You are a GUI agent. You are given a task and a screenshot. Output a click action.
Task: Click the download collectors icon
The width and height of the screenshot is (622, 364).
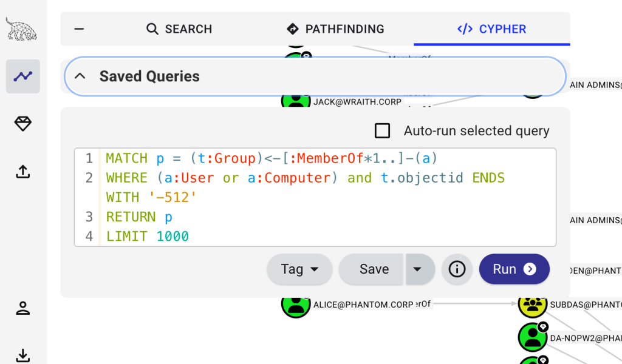pos(23,355)
